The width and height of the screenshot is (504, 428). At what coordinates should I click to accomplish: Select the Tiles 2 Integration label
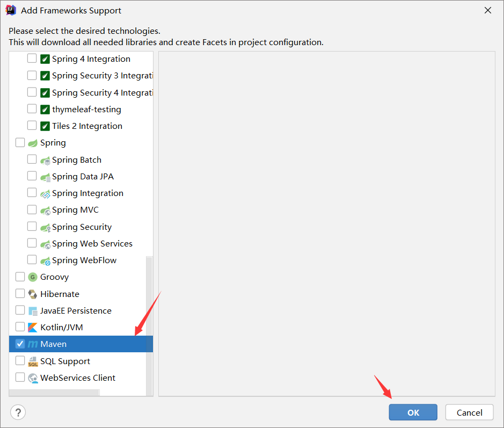click(x=87, y=126)
